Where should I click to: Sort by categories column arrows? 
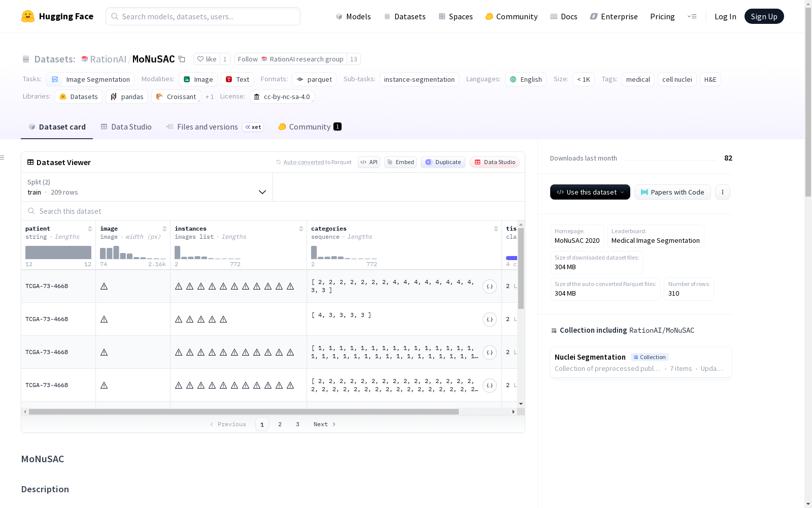click(x=496, y=229)
